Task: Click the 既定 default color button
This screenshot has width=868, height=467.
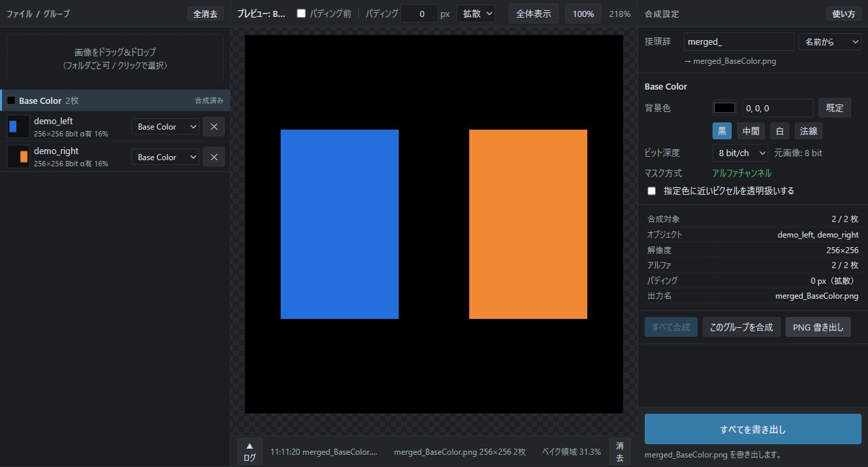Action: (835, 107)
